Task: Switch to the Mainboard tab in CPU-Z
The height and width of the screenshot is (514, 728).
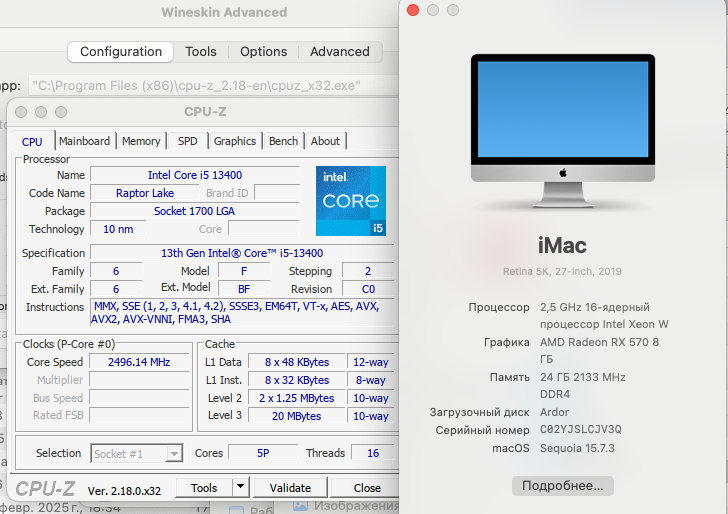Action: pyautogui.click(x=84, y=141)
